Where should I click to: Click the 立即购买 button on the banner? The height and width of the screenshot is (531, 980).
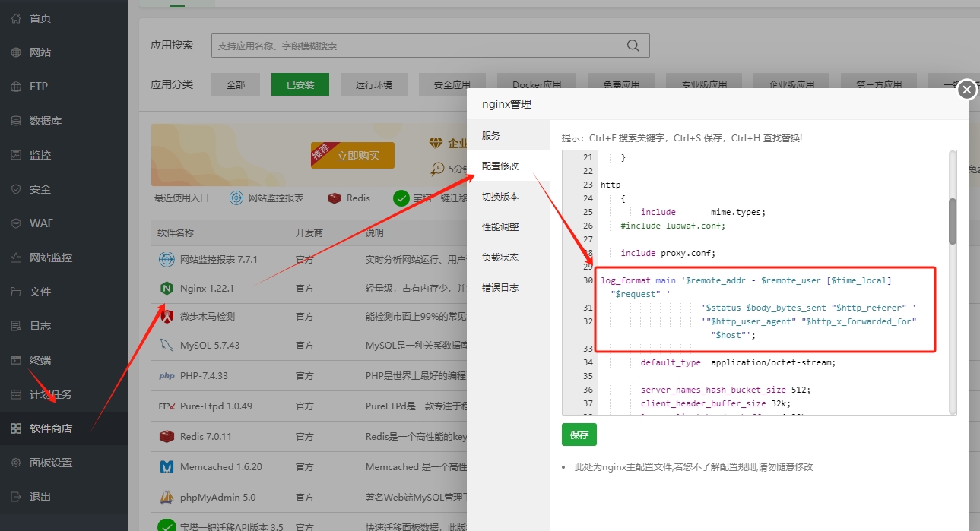point(353,155)
